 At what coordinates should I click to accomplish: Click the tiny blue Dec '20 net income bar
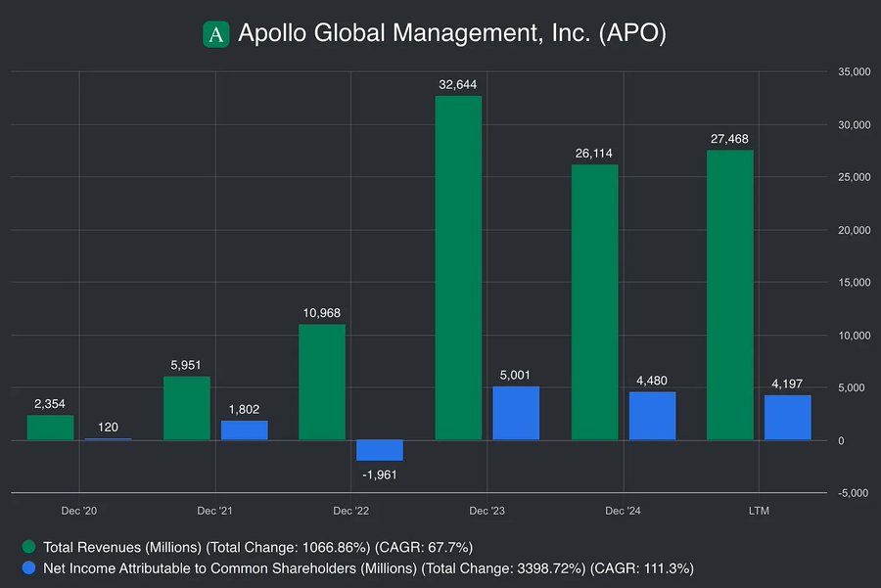click(108, 439)
